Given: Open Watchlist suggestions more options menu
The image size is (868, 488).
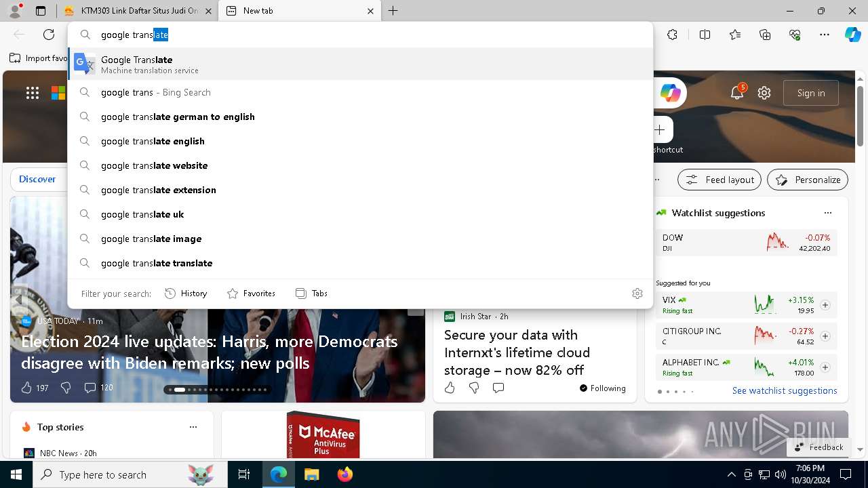Looking at the screenshot, I should point(828,213).
